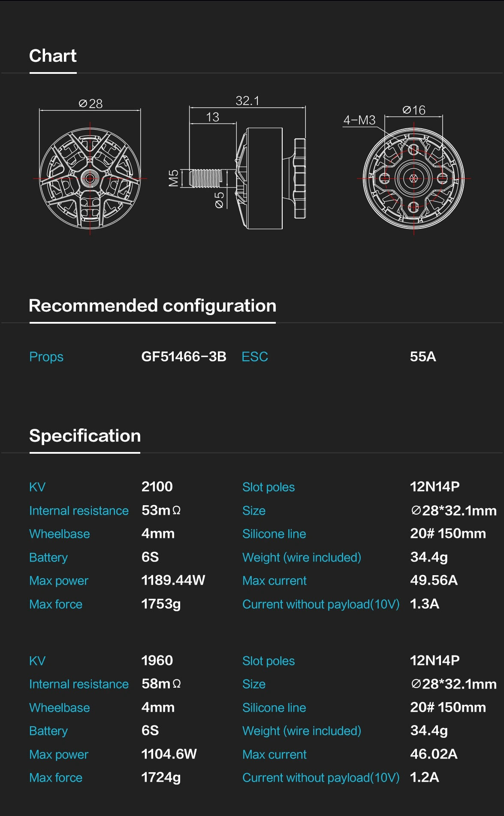Click the 1104.6W max power value
Image resolution: width=504 pixels, height=816 pixels.
tap(169, 754)
